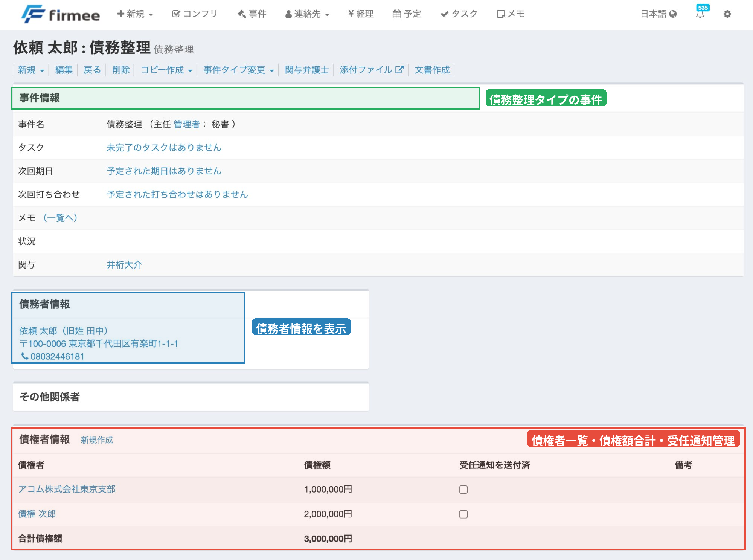Check 受任通知 box for 債権 次郎
The height and width of the screenshot is (560, 753).
coord(463,514)
